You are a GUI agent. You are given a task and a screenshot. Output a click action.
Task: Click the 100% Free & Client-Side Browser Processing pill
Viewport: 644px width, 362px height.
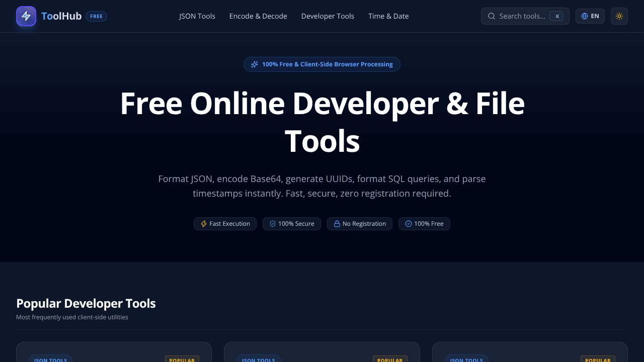(x=322, y=64)
